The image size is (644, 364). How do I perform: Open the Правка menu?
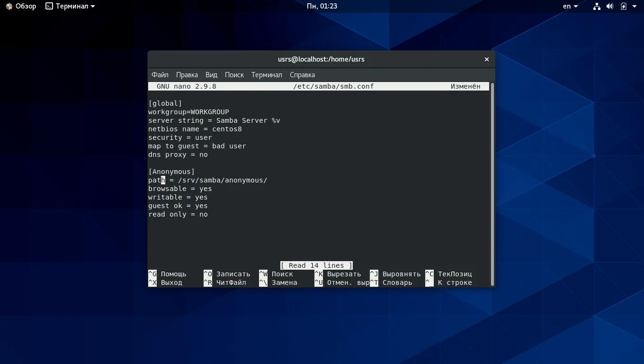click(x=187, y=75)
